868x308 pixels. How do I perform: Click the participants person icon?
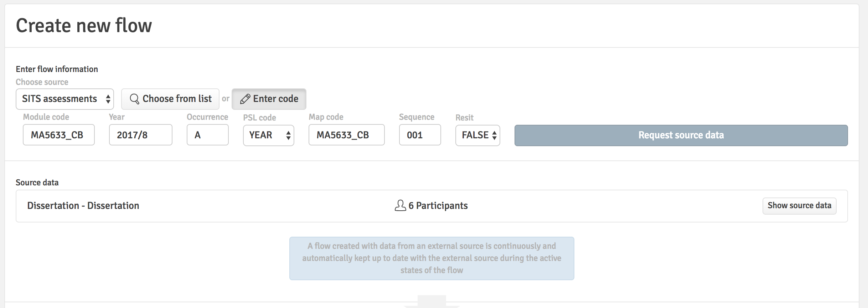point(400,205)
